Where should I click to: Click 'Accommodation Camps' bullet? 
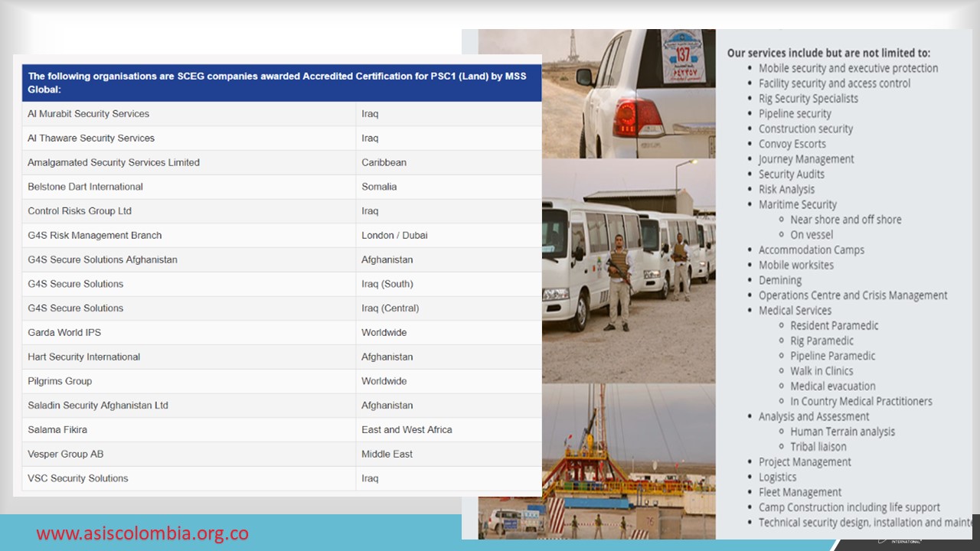(812, 250)
